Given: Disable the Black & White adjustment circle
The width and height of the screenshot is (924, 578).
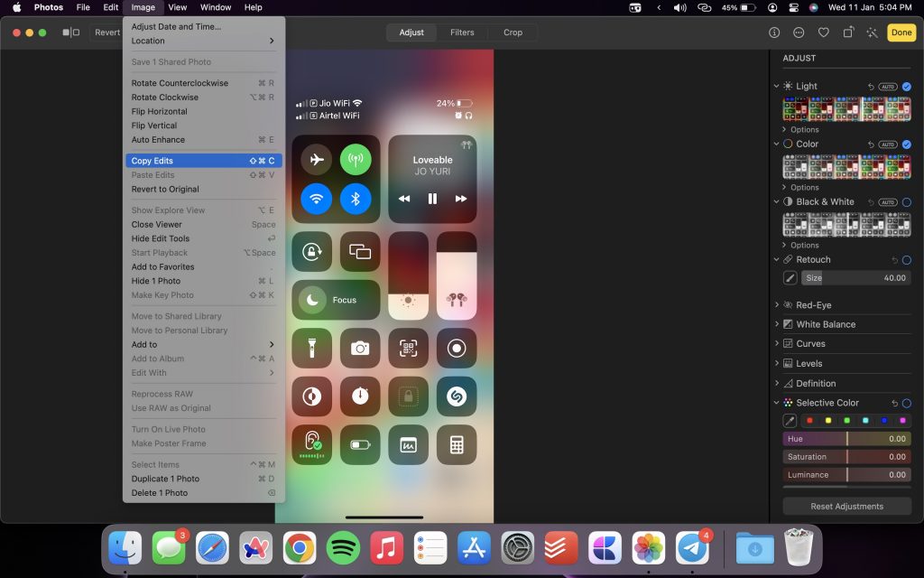Looking at the screenshot, I should coord(909,202).
